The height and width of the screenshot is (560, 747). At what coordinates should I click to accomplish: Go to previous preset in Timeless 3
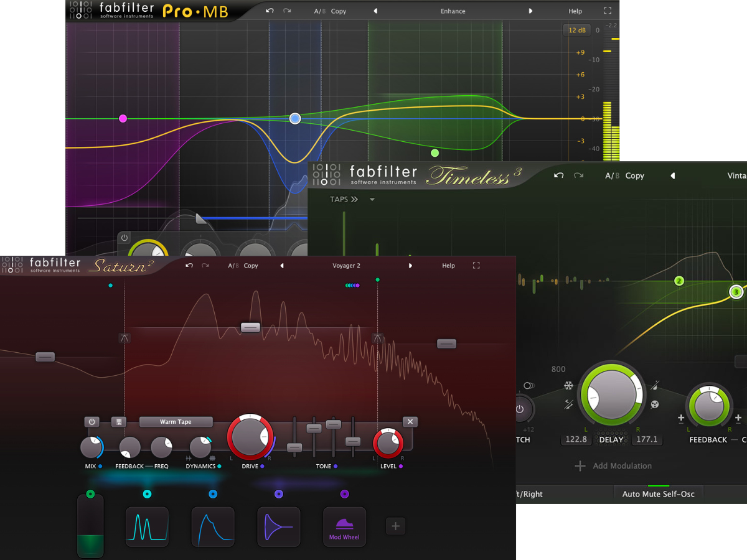click(672, 176)
